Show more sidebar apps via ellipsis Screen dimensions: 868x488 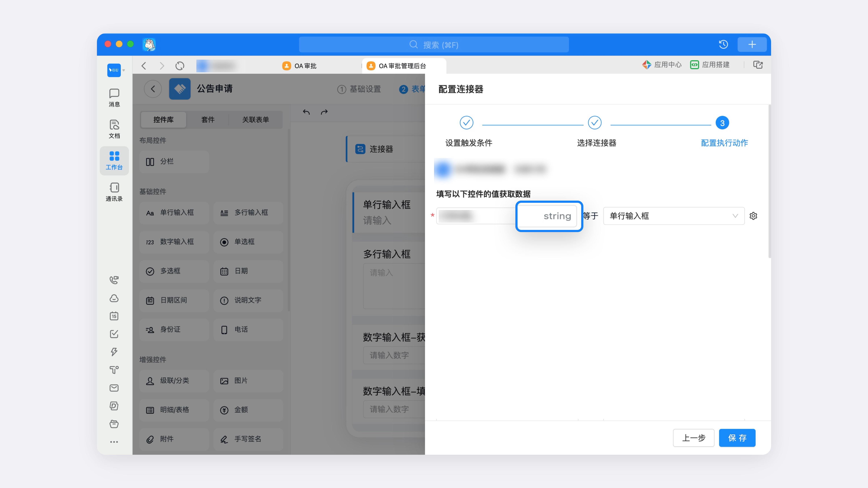point(114,442)
